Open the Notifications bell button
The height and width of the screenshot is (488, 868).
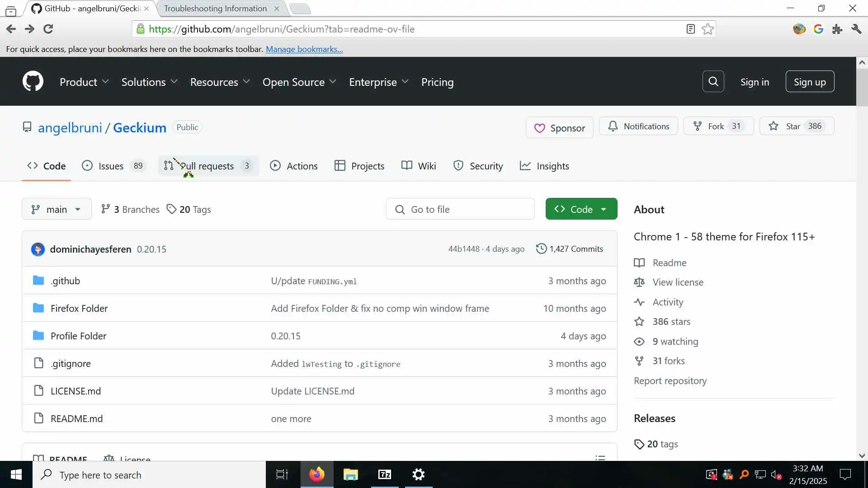(638, 126)
